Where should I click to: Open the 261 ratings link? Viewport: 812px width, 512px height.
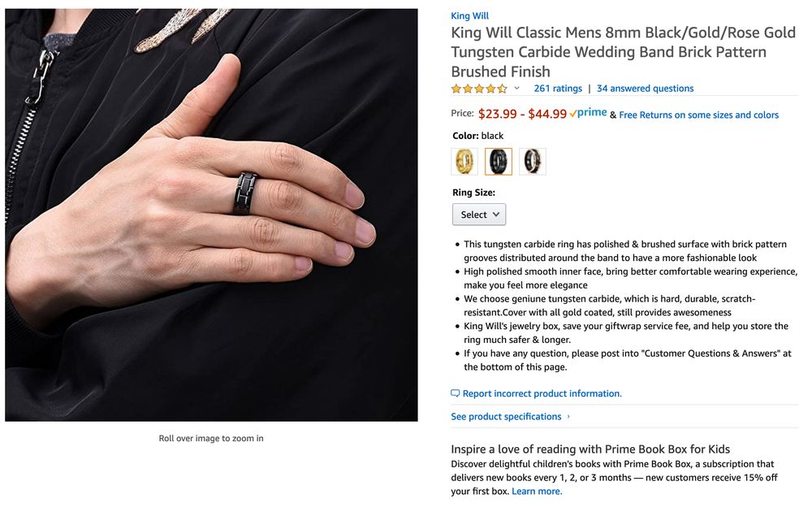(558, 89)
